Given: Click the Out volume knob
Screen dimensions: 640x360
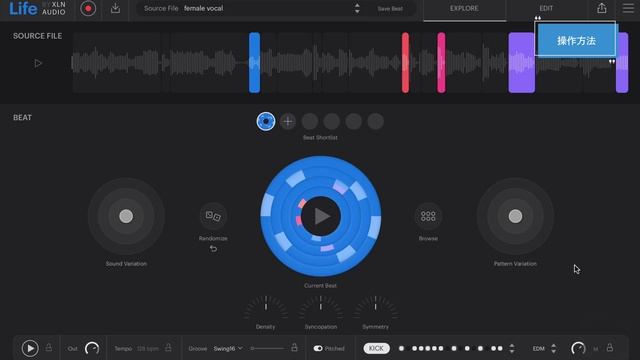Looking at the screenshot, I should click(92, 348).
